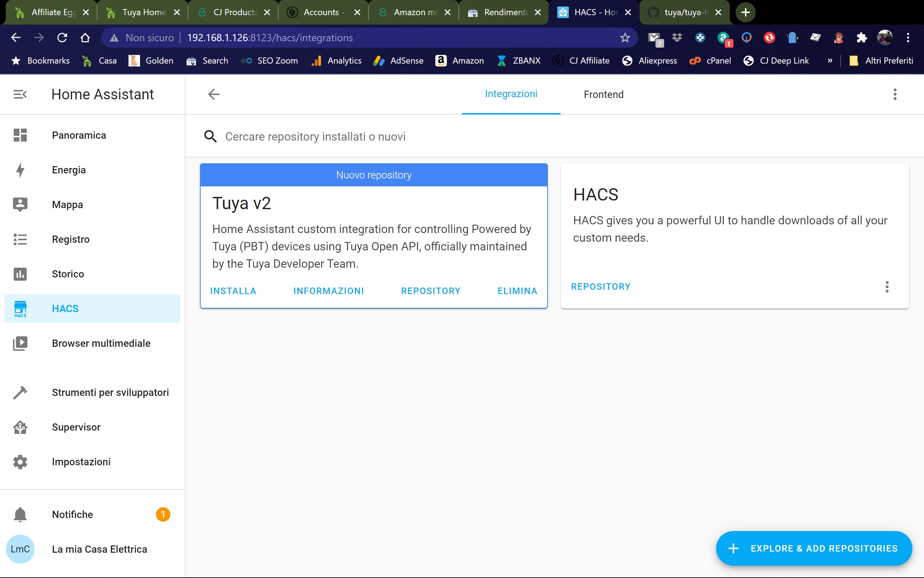Go to the browser home page
Image resolution: width=924 pixels, height=578 pixels.
click(x=85, y=38)
